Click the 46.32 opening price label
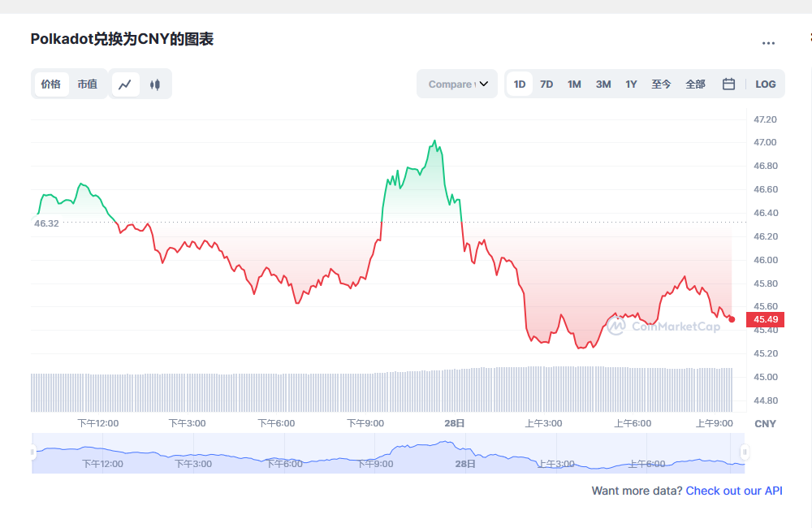 pos(46,223)
